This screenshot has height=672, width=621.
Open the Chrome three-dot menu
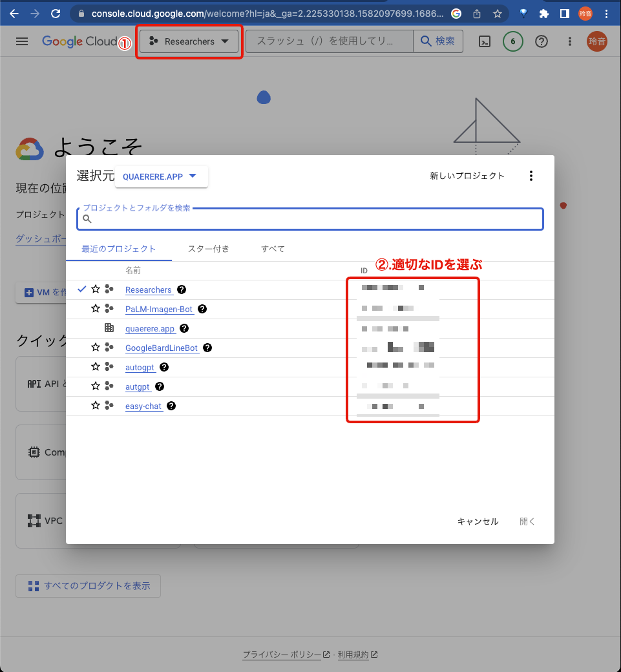606,14
